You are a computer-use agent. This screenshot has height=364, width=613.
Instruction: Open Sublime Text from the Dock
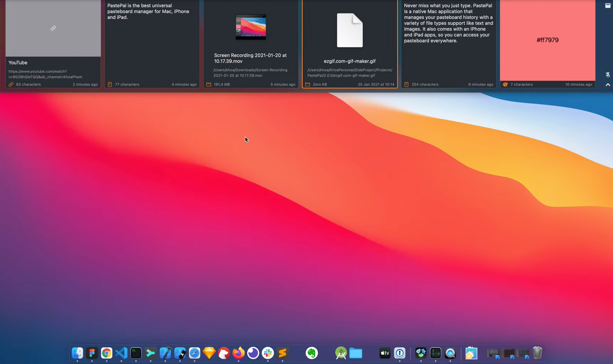pyautogui.click(x=282, y=353)
